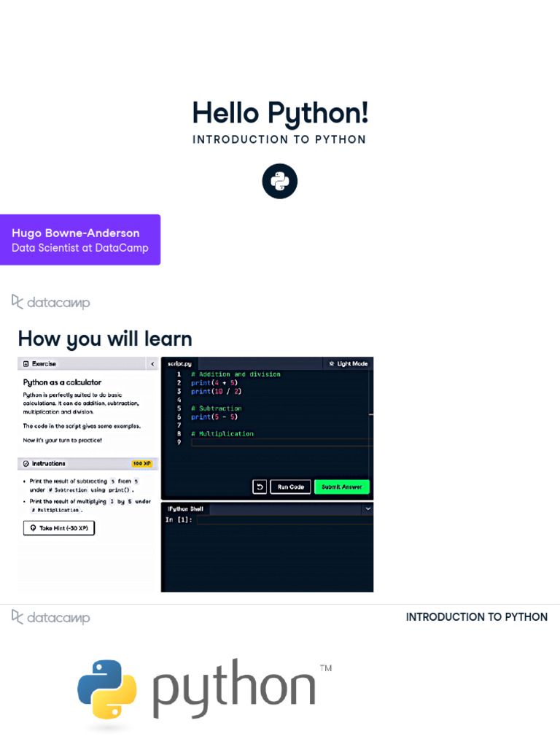This screenshot has width=560, height=747.
Task: Click the 100 XP badge
Action: tap(142, 463)
